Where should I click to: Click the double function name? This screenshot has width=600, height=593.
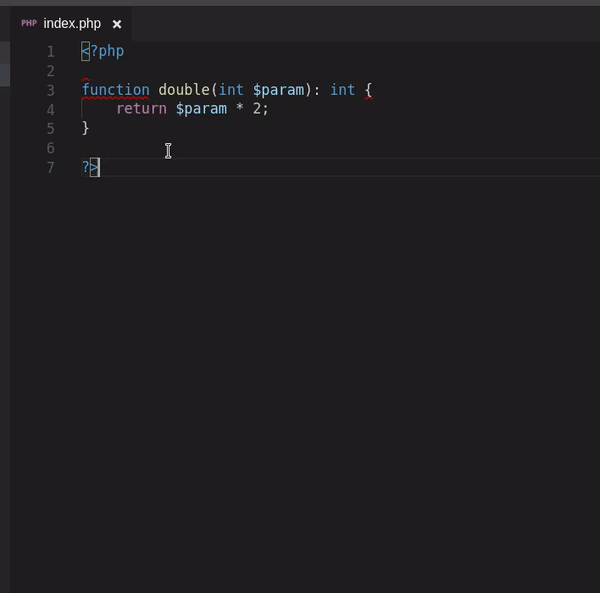[184, 90]
